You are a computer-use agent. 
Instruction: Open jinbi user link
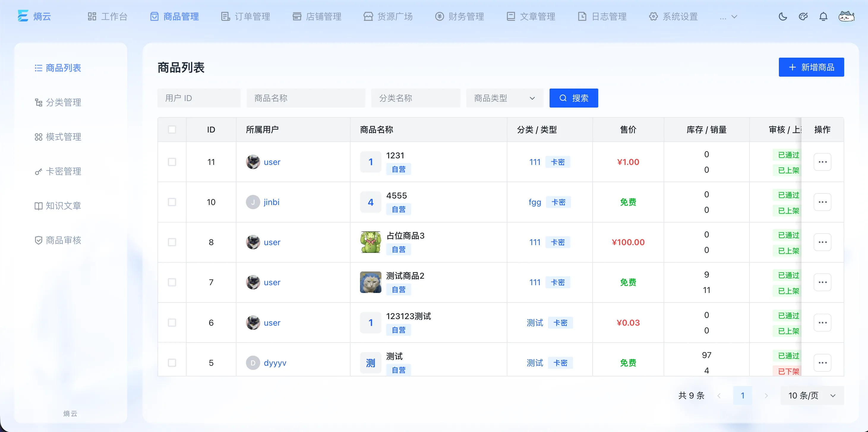click(271, 202)
